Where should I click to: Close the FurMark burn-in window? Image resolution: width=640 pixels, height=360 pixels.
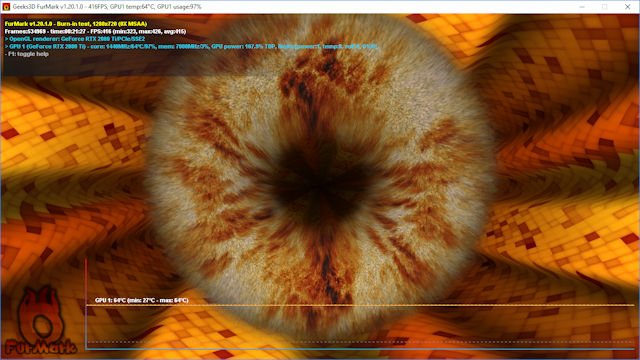(x=627, y=7)
